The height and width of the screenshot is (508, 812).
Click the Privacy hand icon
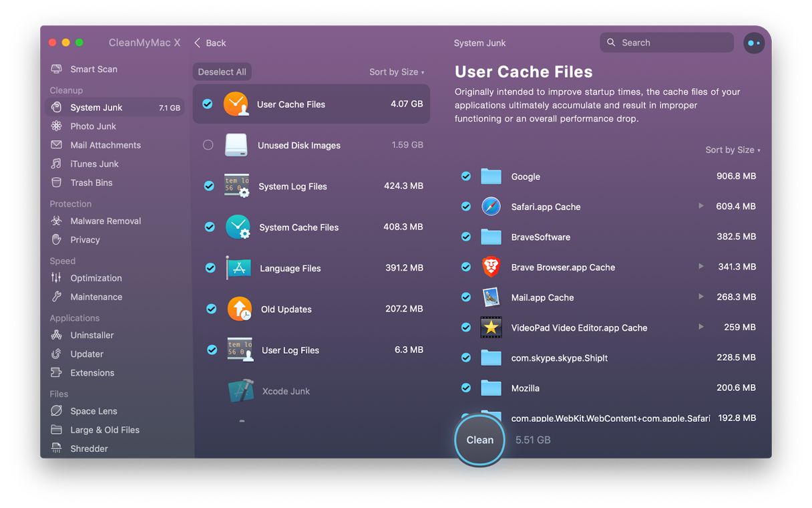pyautogui.click(x=57, y=239)
